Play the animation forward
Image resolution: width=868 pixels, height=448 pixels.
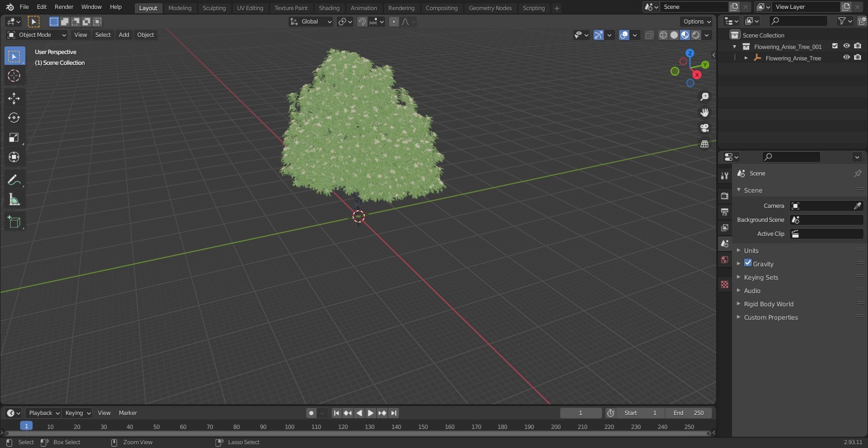coord(371,413)
